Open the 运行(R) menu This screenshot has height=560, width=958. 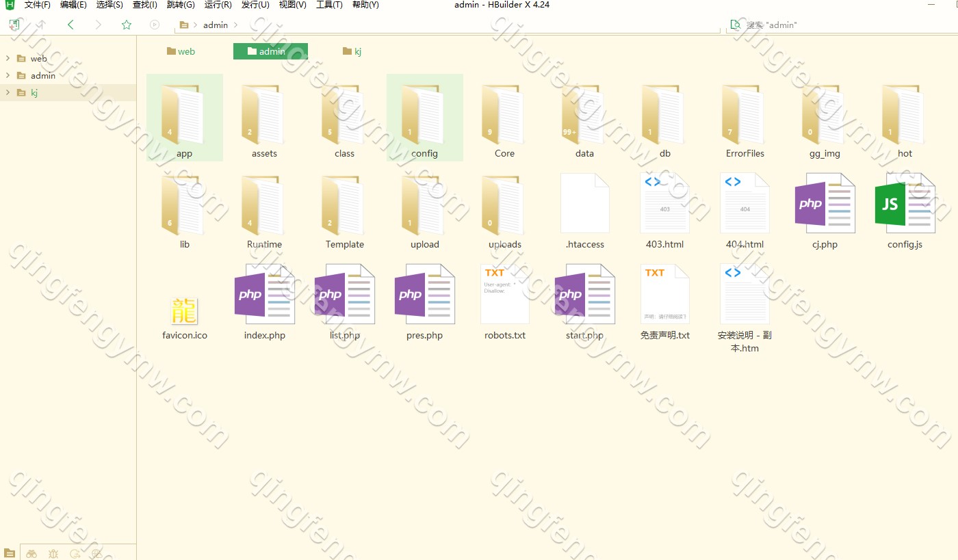(218, 5)
